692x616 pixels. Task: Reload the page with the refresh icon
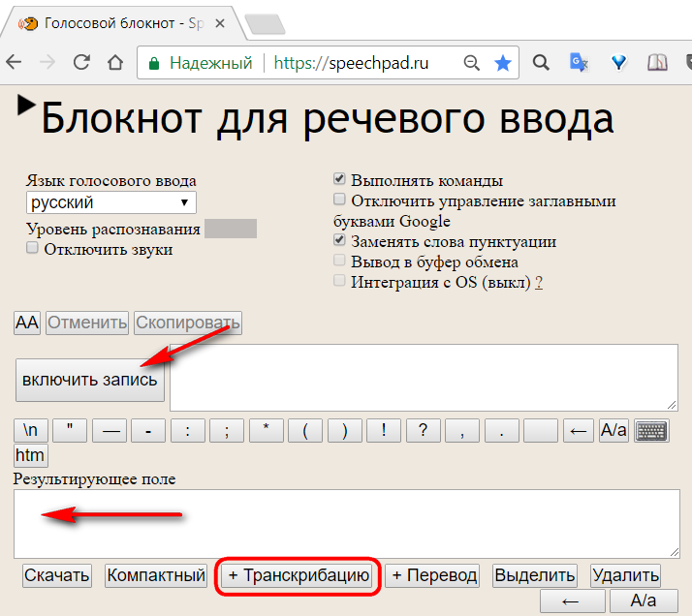[x=81, y=62]
